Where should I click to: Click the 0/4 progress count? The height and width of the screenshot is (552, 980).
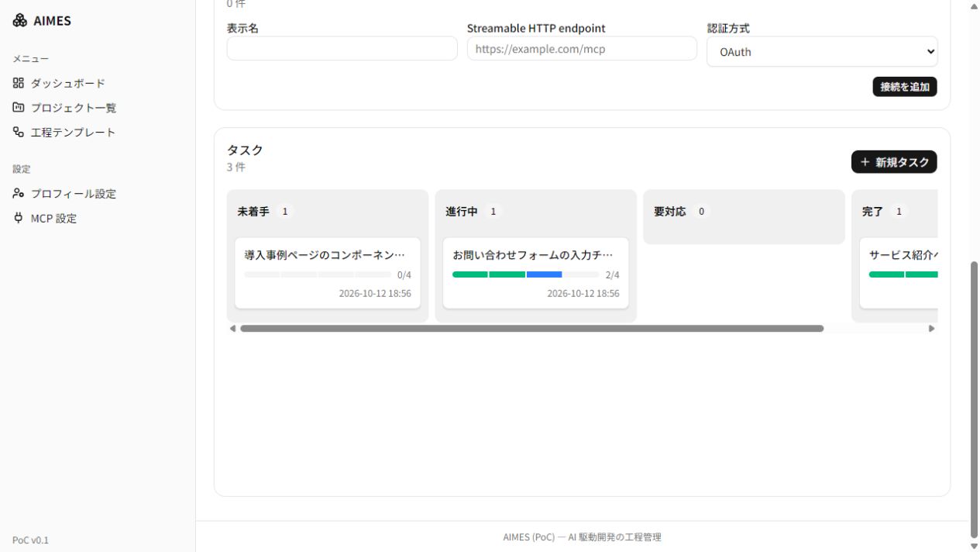pyautogui.click(x=404, y=274)
